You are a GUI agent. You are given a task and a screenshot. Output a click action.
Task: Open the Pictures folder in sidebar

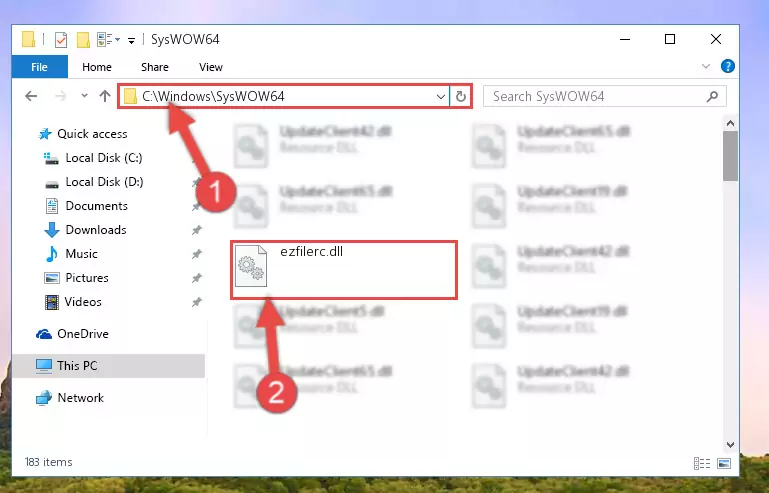(87, 278)
